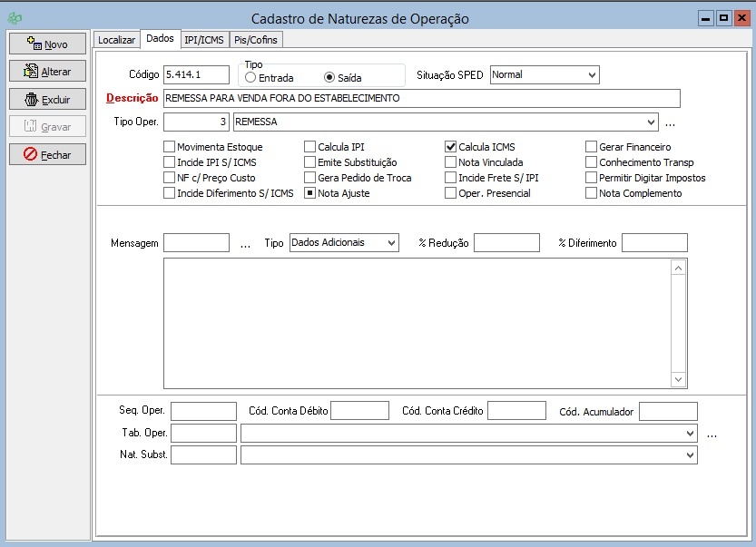Viewport: 756px width, 547px height.
Task: Open the Localizar tab
Action: pyautogui.click(x=116, y=40)
